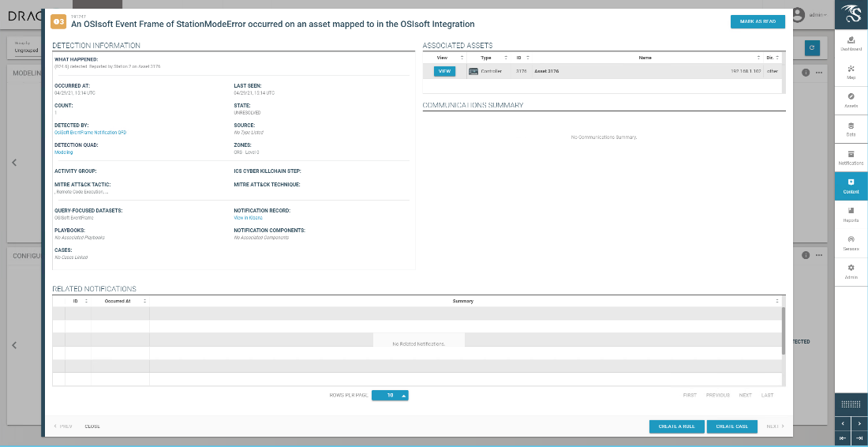Click the Create Case button
Image resolution: width=868 pixels, height=447 pixels.
731,426
